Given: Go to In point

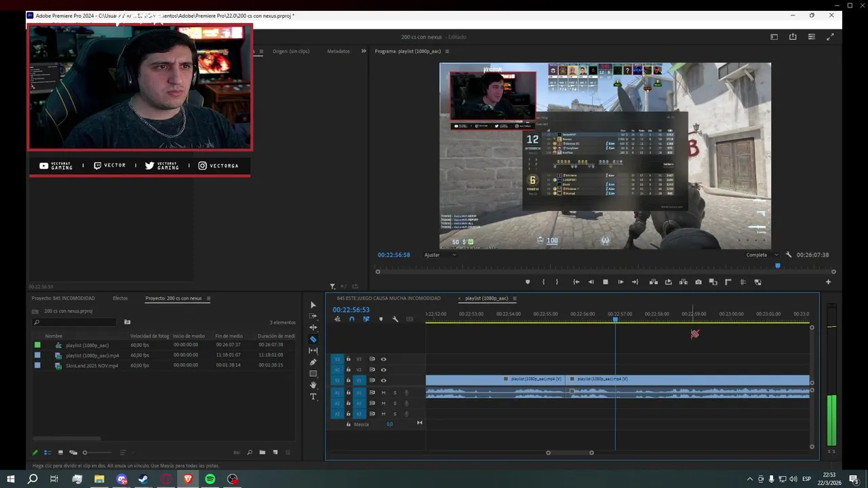Looking at the screenshot, I should 576,282.
